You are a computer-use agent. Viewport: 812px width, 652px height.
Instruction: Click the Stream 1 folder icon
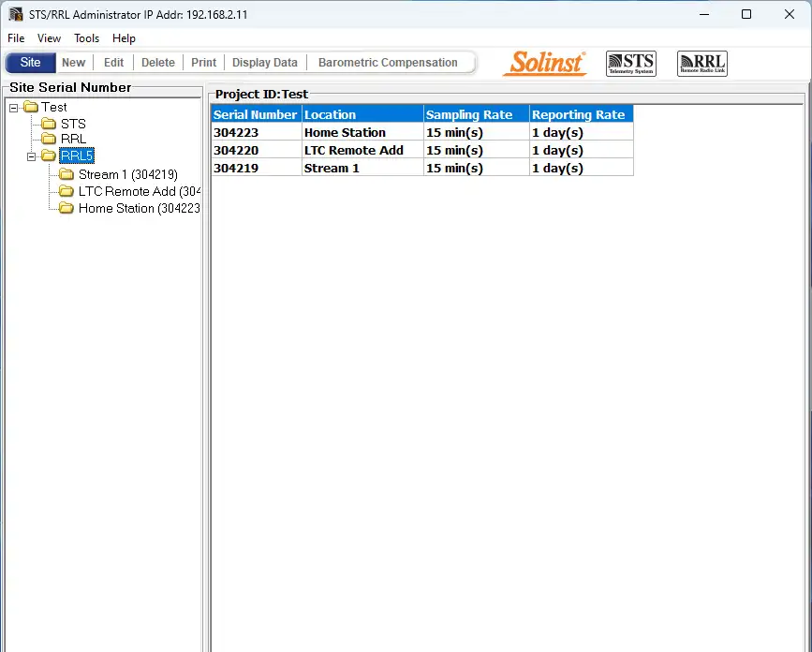(x=66, y=174)
